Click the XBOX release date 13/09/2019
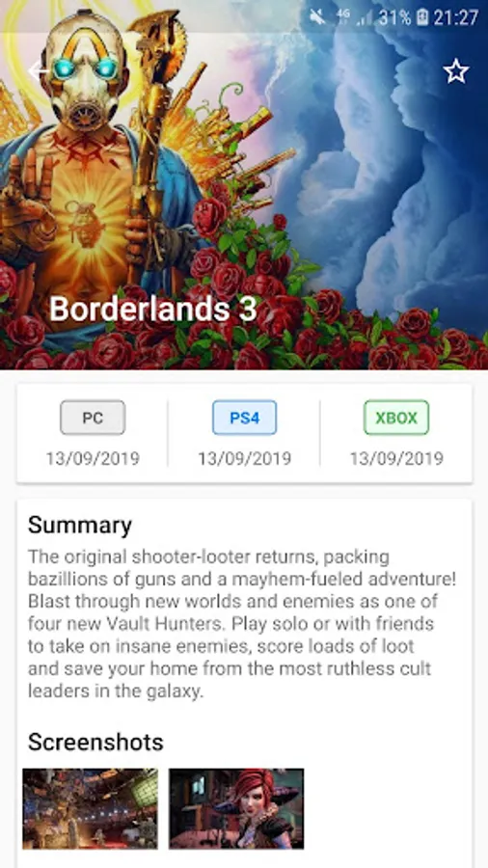Screen dimensions: 488x868 [x=396, y=458]
